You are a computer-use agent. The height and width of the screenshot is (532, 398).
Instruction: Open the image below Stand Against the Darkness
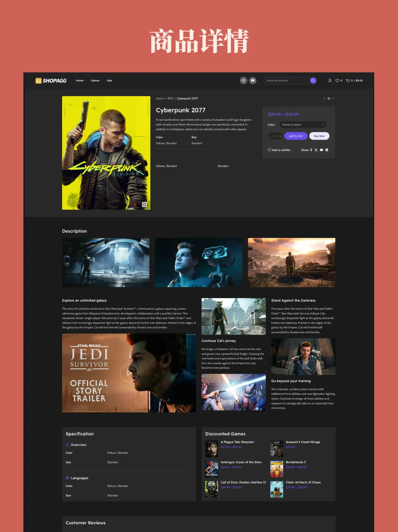tap(303, 356)
